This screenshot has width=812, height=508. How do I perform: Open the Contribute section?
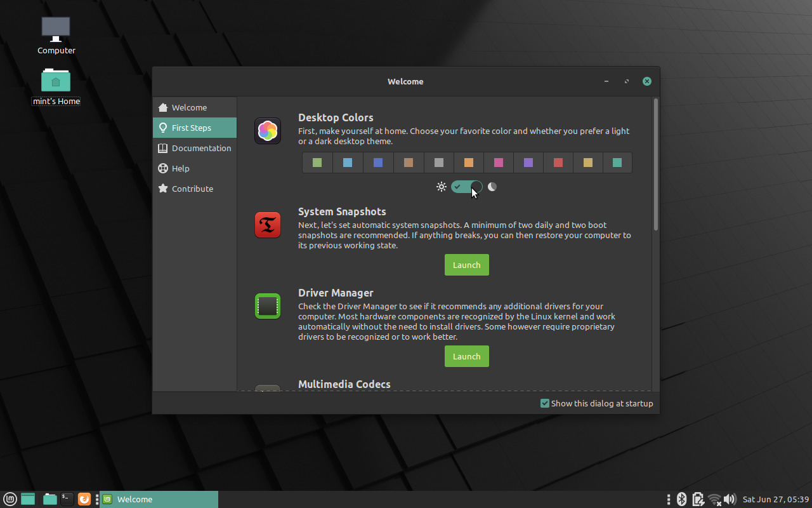pos(192,189)
